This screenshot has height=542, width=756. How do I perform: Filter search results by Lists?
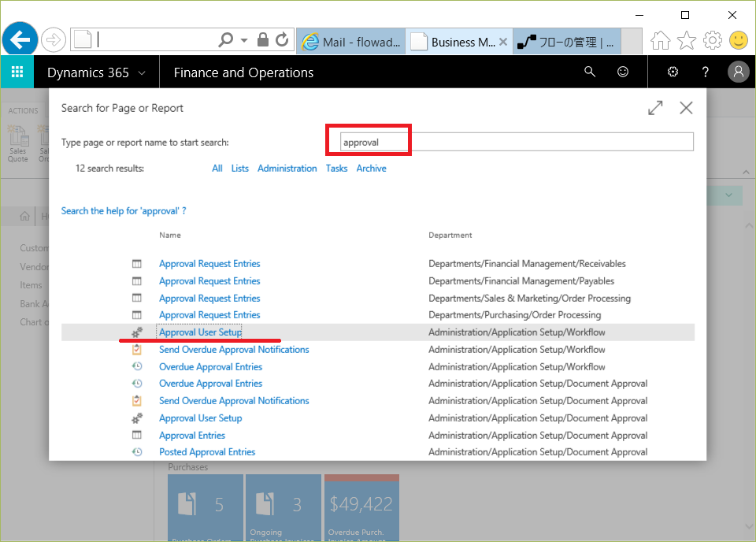pyautogui.click(x=240, y=169)
